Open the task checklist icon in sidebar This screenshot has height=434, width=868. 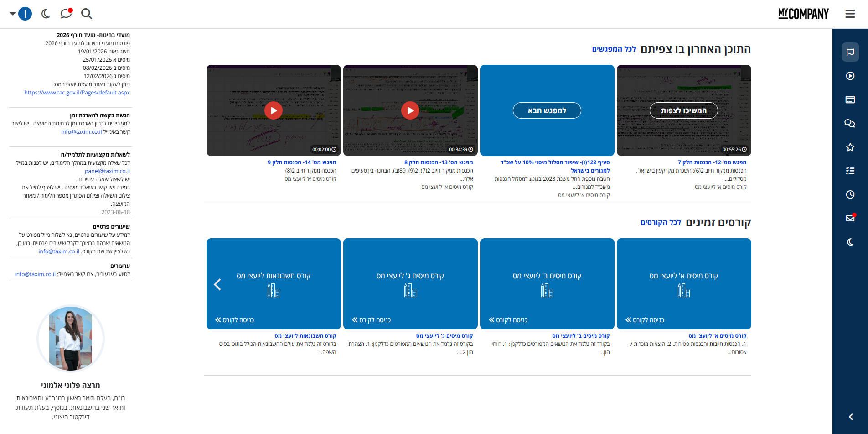(850, 171)
